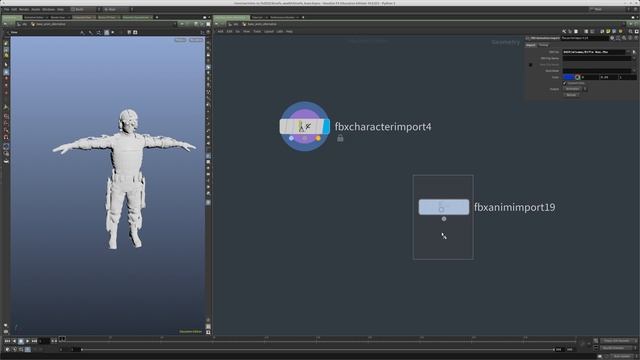Open network editor Add menu
The width and height of the screenshot is (640, 360).
coord(220,31)
